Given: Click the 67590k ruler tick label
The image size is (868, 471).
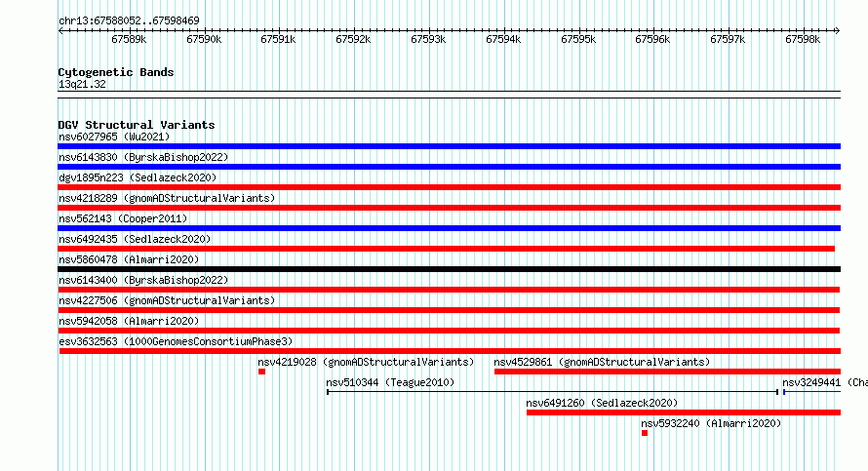Looking at the screenshot, I should click(x=204, y=39).
